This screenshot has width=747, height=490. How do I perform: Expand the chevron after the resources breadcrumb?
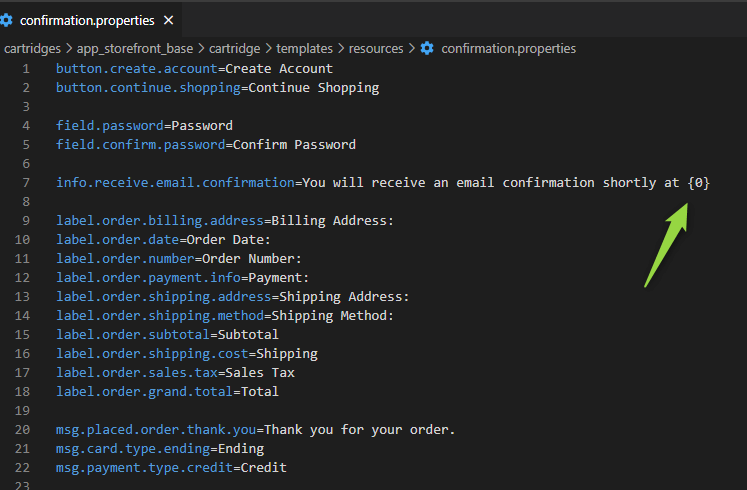tap(412, 49)
